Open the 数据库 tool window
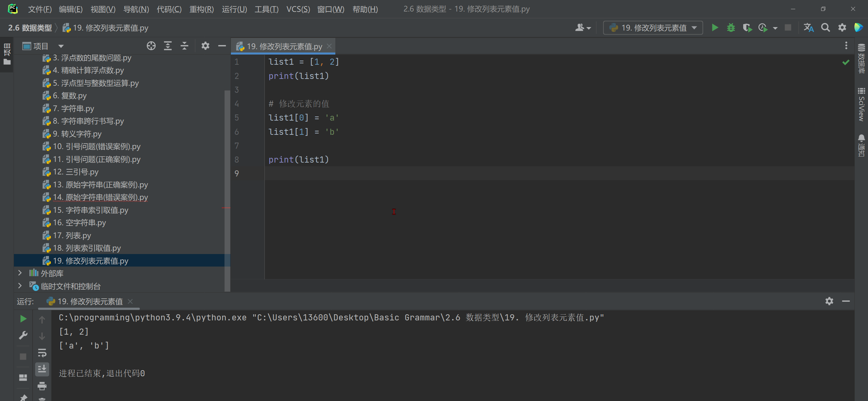The height and width of the screenshot is (401, 868). coord(862,58)
